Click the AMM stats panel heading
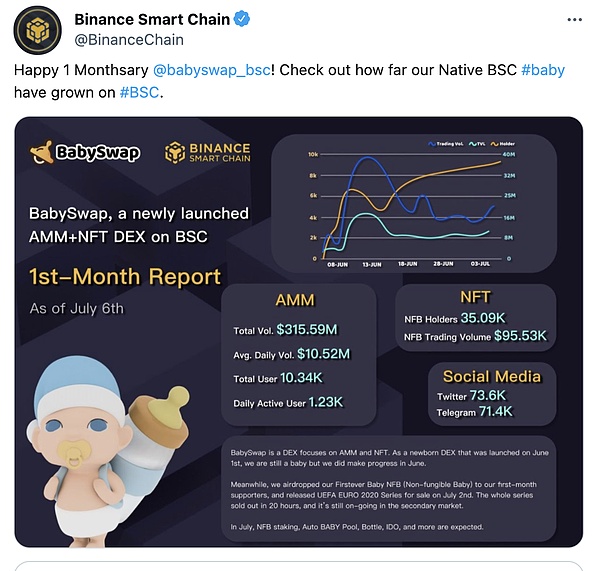The width and height of the screenshot is (600, 571). (x=299, y=301)
